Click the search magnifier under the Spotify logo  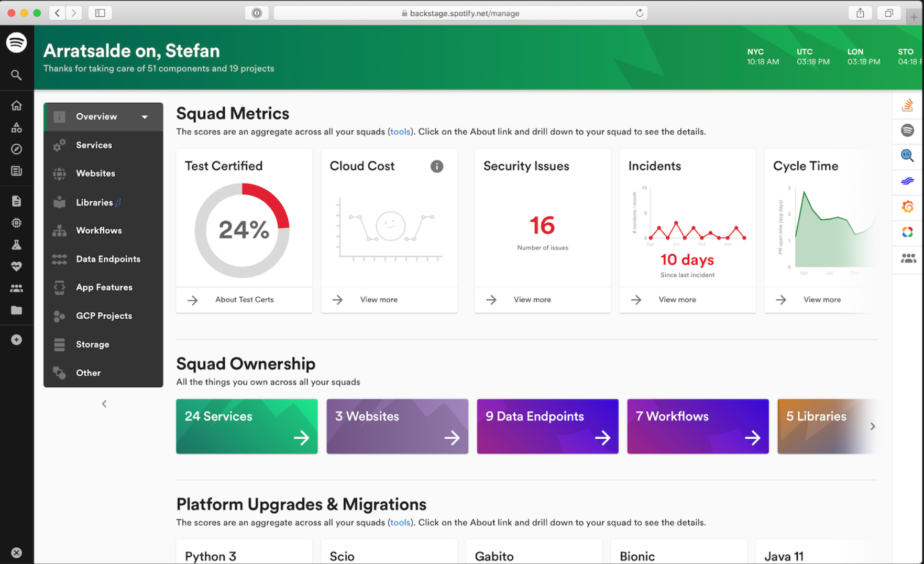click(x=16, y=75)
